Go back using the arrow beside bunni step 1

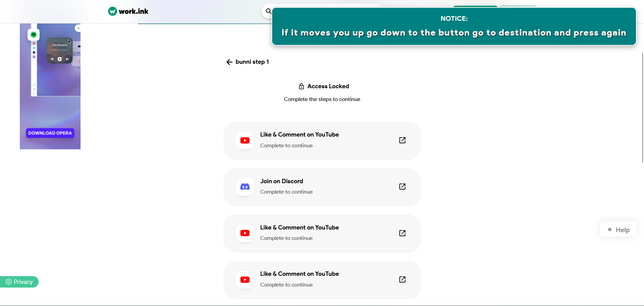pos(229,62)
